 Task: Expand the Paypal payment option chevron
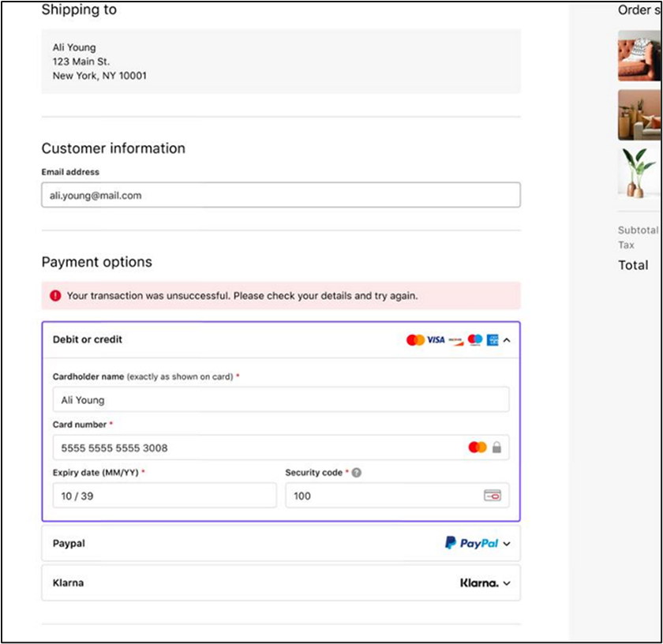(507, 544)
